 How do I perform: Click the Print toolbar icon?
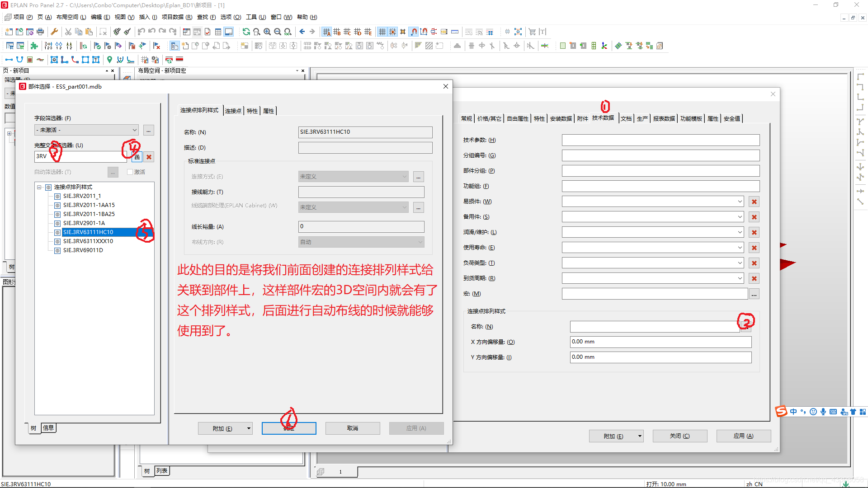[x=40, y=32]
